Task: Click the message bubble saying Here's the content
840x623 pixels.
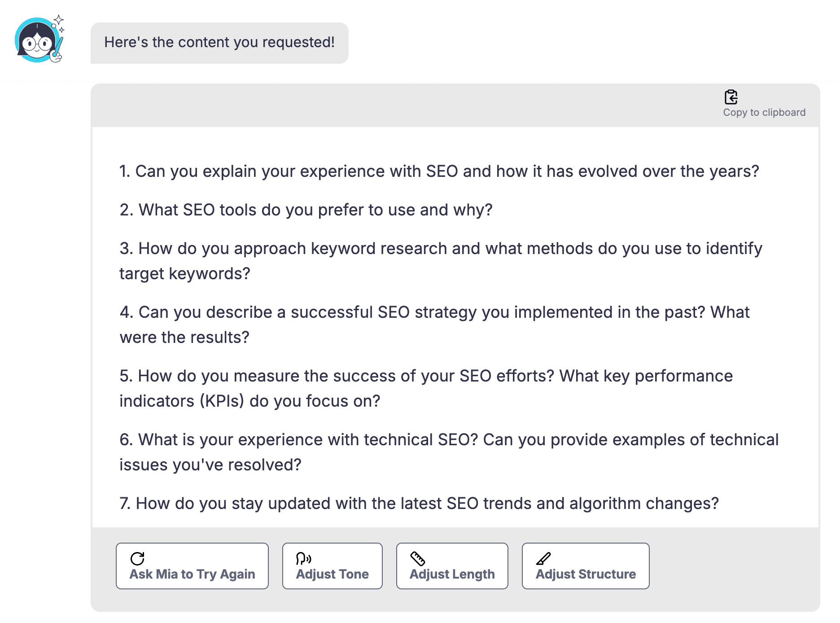Action: point(220,43)
